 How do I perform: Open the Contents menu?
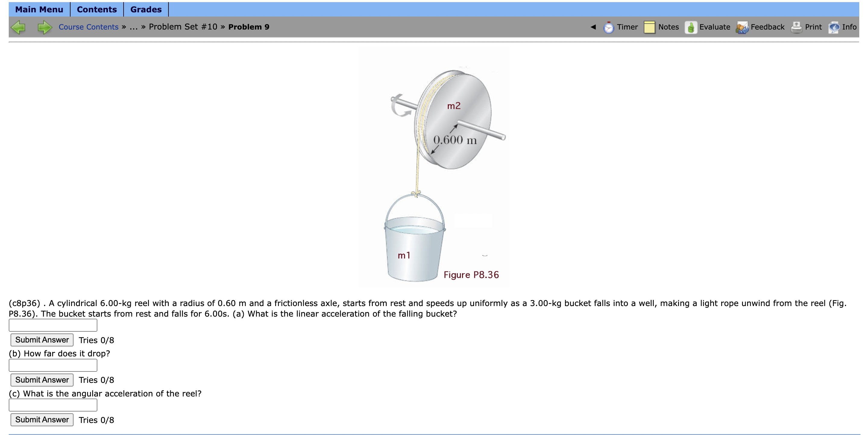pos(97,9)
